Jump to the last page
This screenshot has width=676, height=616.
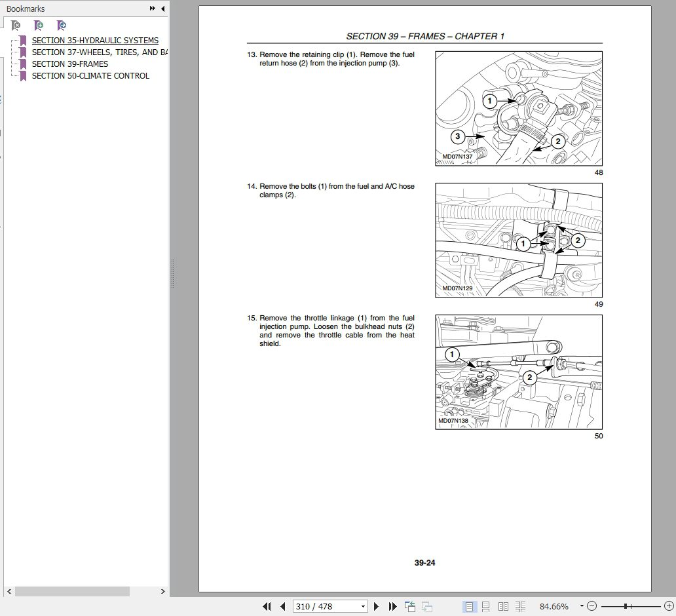[x=392, y=606]
